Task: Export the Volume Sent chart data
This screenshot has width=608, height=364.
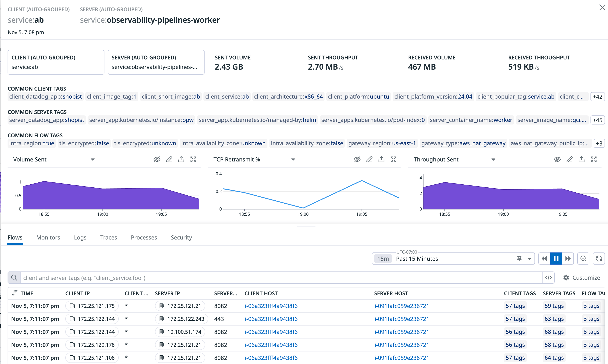Action: (x=181, y=159)
